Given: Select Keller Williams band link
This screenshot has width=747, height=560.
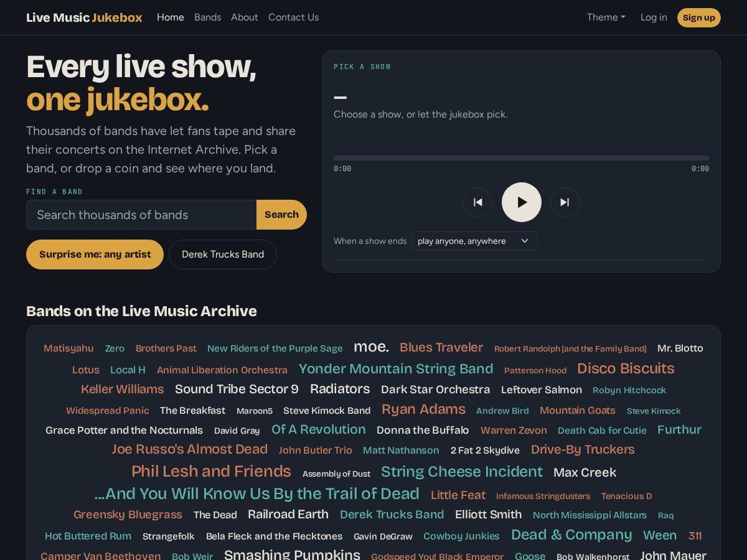Looking at the screenshot, I should point(123,390).
